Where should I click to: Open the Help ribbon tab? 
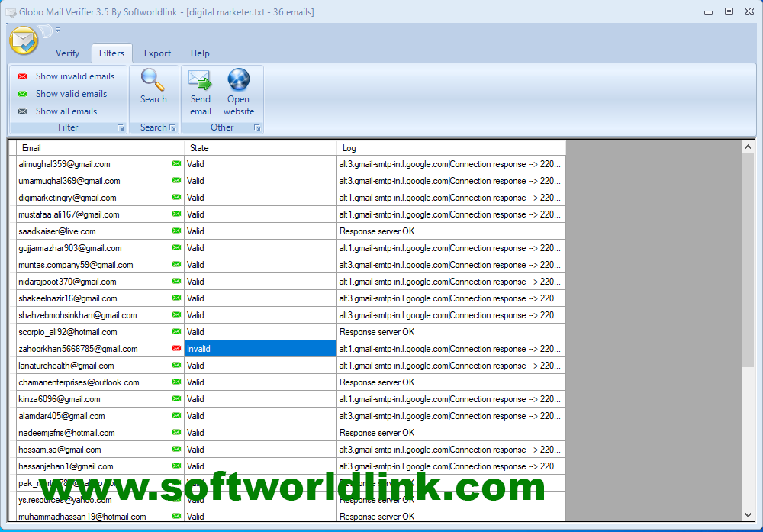pos(200,53)
